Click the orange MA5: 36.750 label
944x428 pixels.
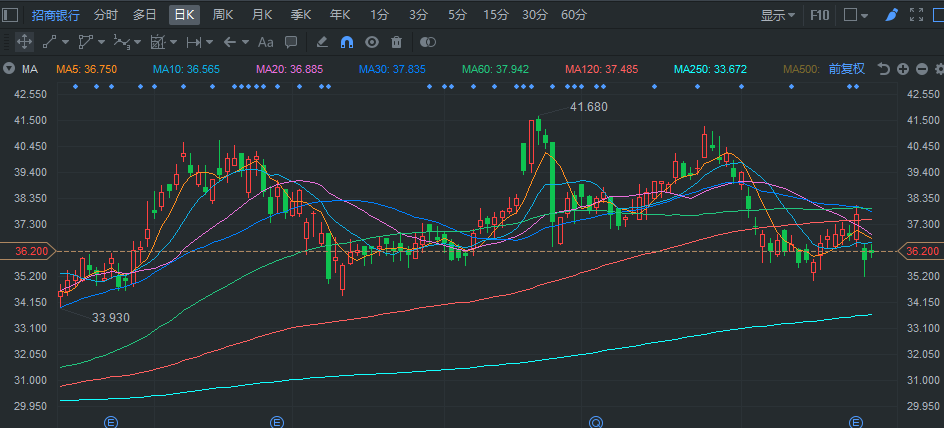point(85,69)
